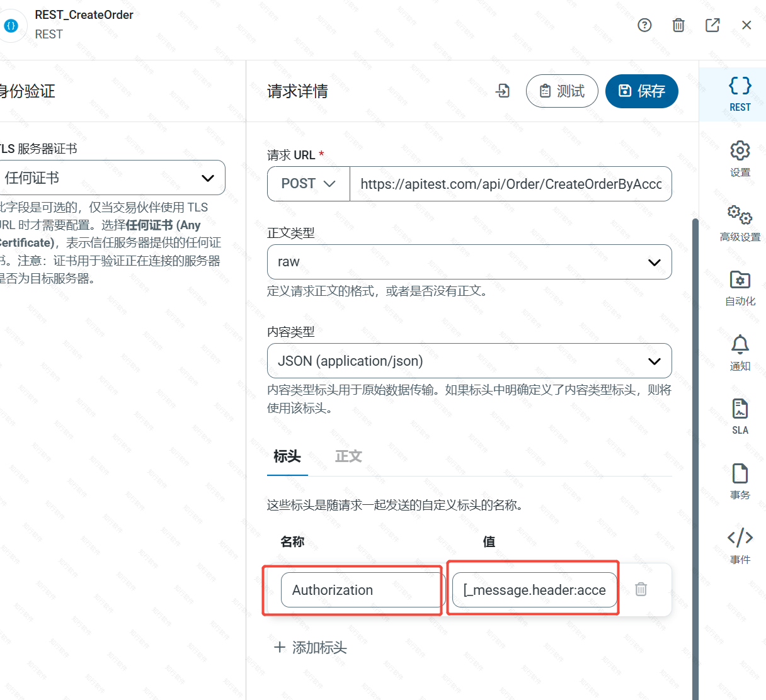Open the help question mark icon

click(x=644, y=25)
